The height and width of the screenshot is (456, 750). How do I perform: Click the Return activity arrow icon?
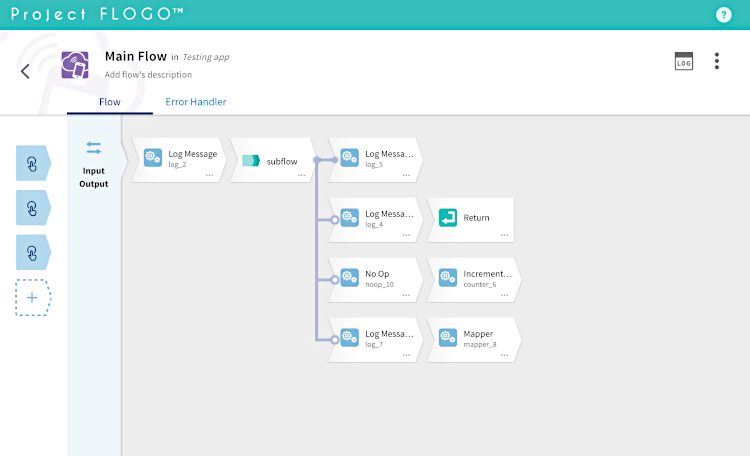point(448,217)
